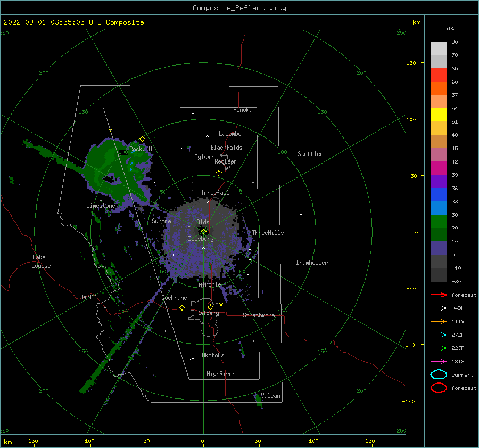This screenshot has width=479, height=448.
Task: Pick the yellow 51-54 dBZ swatch
Action: tap(439, 115)
